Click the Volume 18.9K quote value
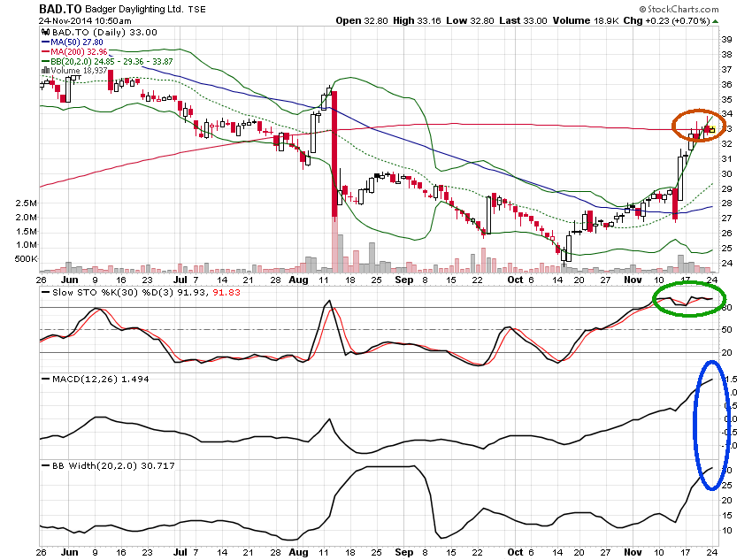 pyautogui.click(x=586, y=20)
